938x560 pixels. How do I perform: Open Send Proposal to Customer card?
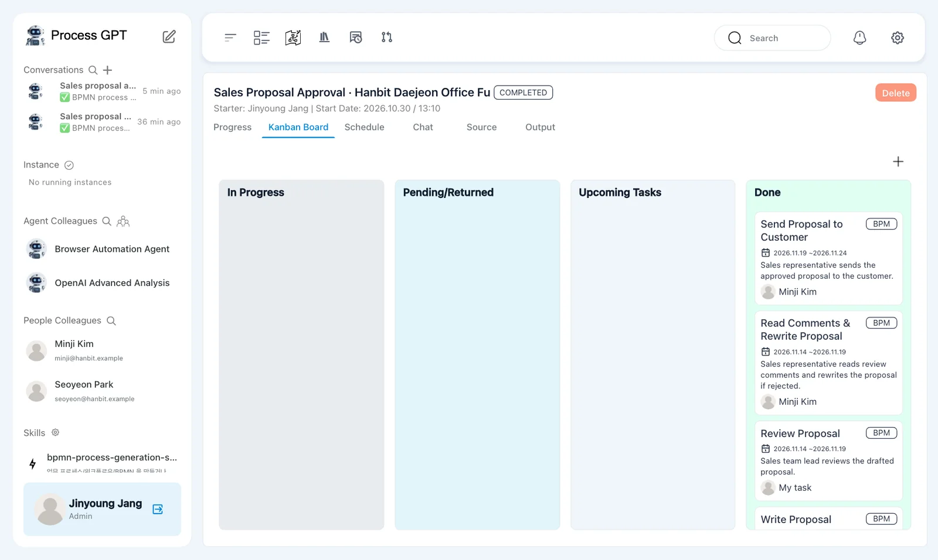[x=828, y=258]
